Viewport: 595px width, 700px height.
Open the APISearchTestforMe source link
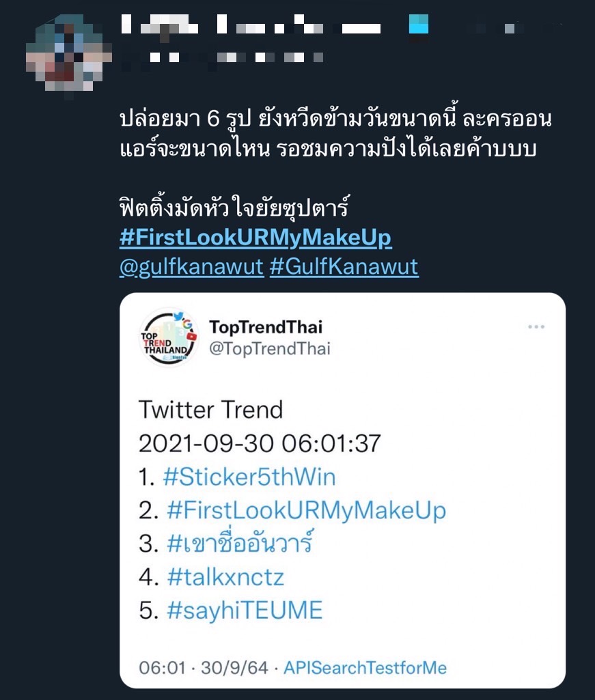(x=365, y=667)
